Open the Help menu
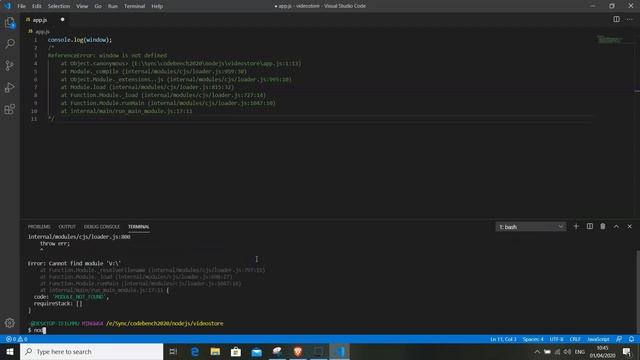 [157, 6]
